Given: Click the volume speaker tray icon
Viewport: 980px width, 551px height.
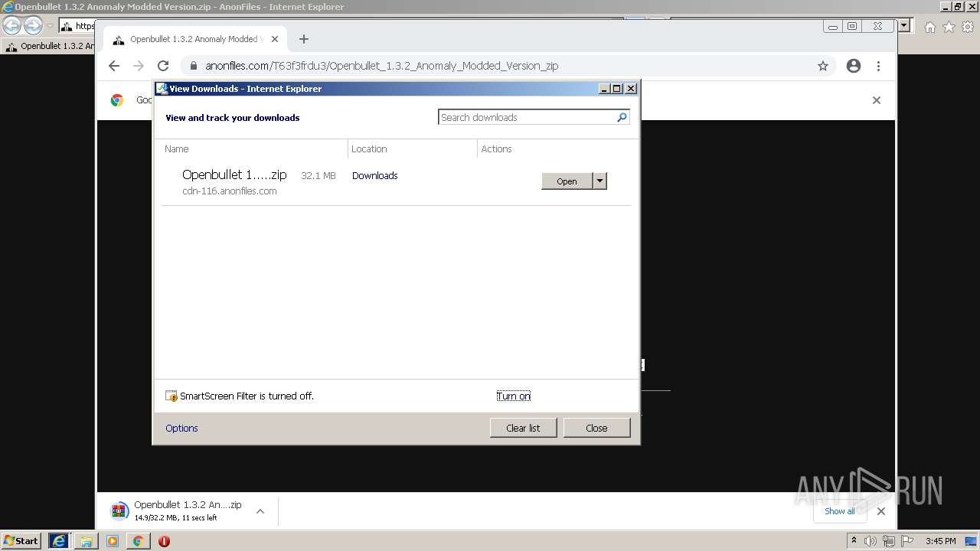Looking at the screenshot, I should click(871, 541).
